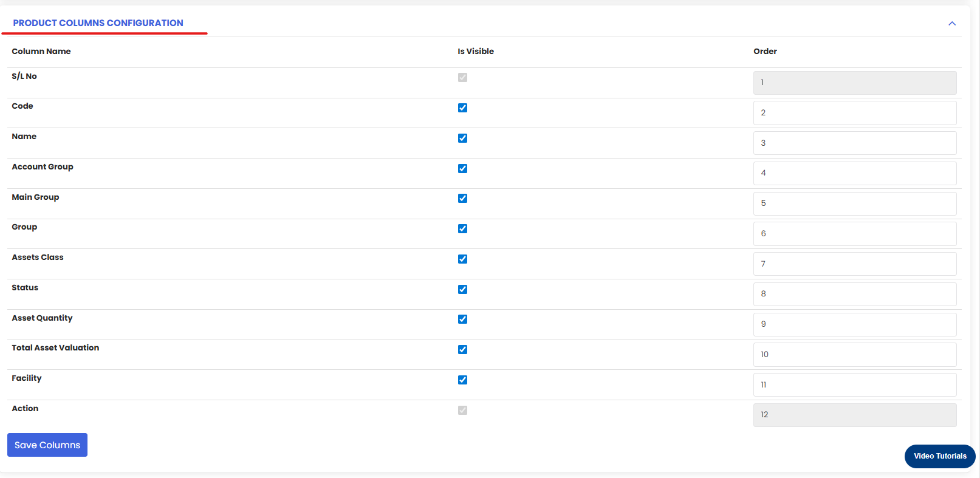This screenshot has height=478, width=980.
Task: Select the Asset Quantity row label
Action: pyautogui.click(x=42, y=318)
